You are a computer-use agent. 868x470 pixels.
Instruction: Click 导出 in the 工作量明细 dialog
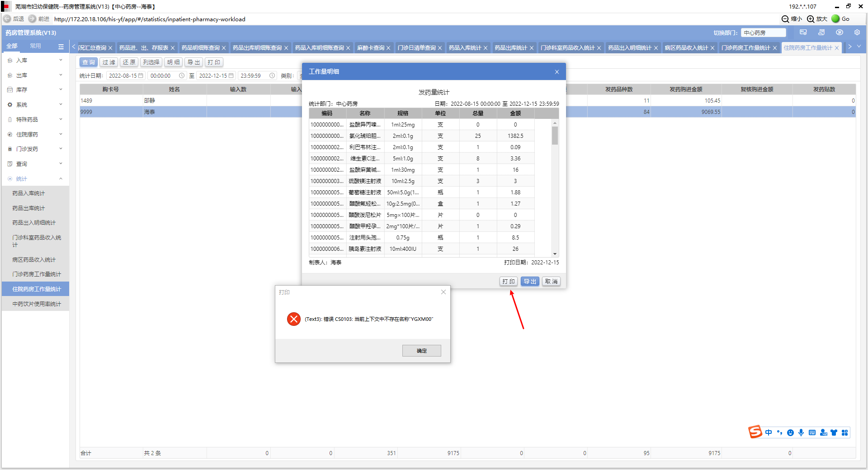click(x=530, y=282)
